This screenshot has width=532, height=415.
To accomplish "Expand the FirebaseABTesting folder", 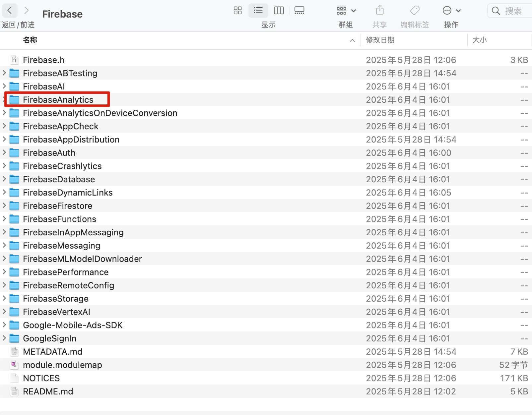I will coord(4,73).
